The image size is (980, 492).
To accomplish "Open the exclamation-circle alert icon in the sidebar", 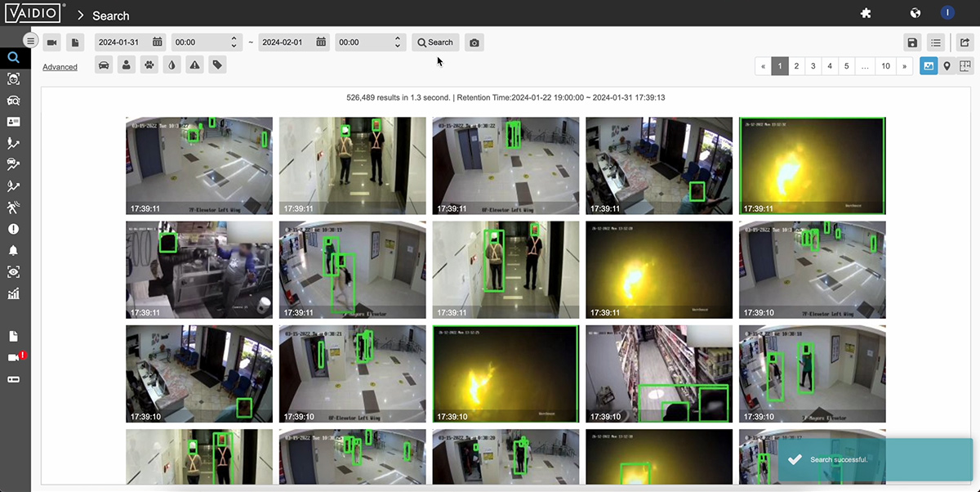I will 13,229.
